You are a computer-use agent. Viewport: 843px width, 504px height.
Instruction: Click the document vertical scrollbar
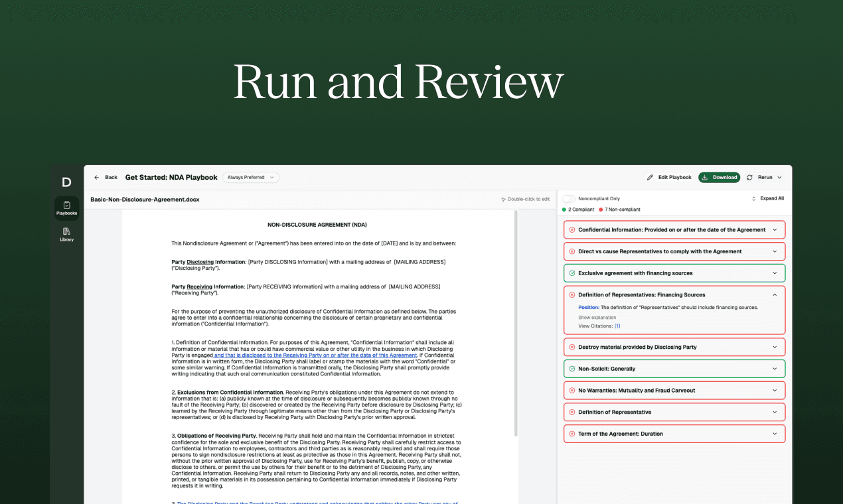point(516,325)
